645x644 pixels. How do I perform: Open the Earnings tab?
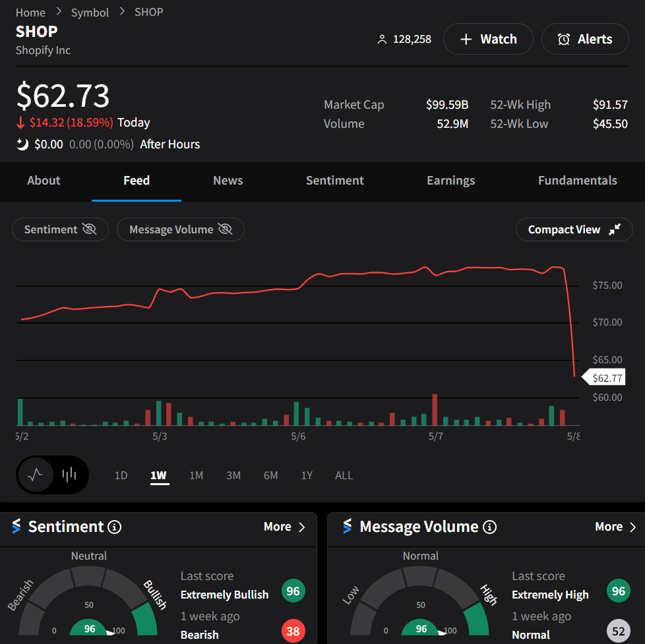pyautogui.click(x=451, y=181)
